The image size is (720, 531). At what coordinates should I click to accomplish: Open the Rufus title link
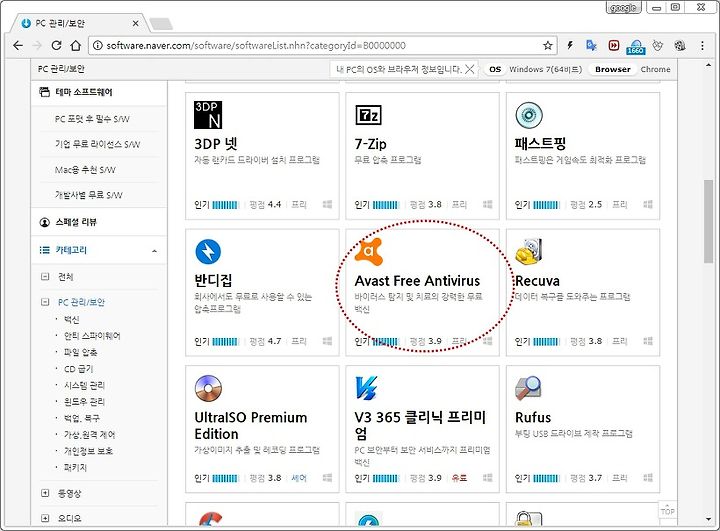pyautogui.click(x=533, y=417)
